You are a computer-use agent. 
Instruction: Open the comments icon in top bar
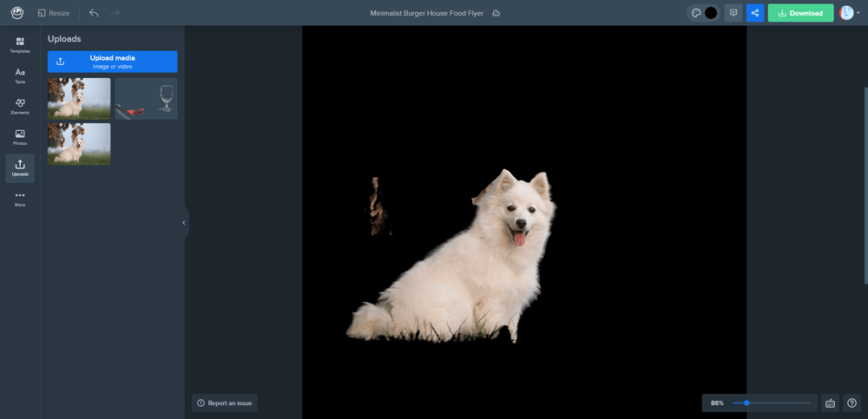click(x=733, y=13)
